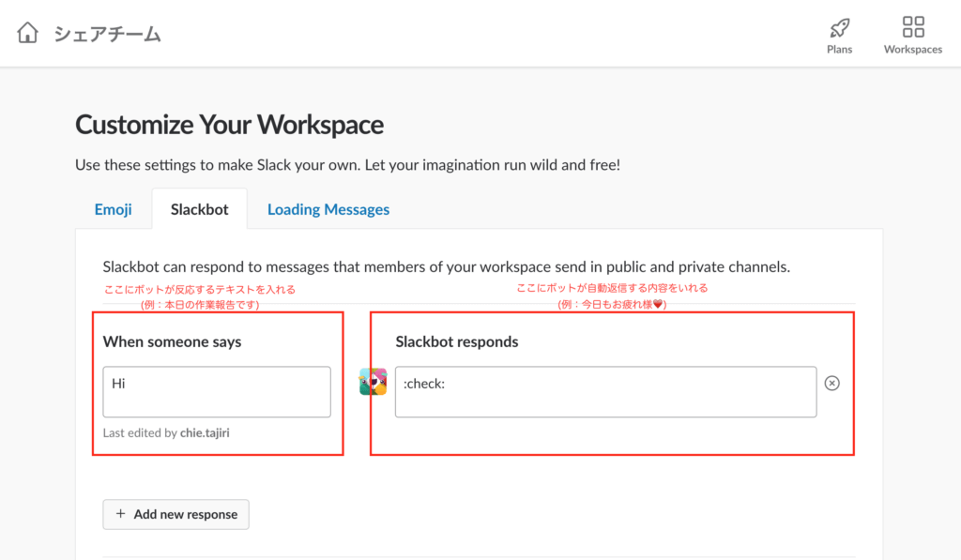The height and width of the screenshot is (560, 961).
Task: Click the Customize Your Workspace heading
Action: [x=229, y=125]
